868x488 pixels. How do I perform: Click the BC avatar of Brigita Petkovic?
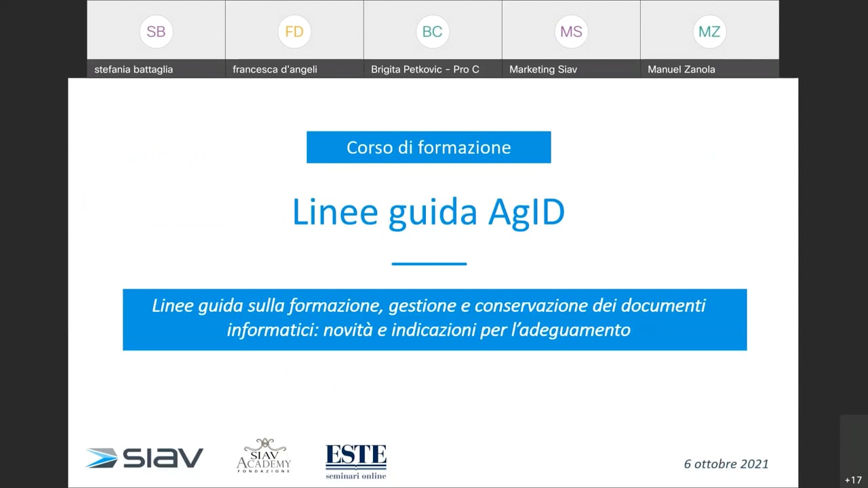[x=433, y=32]
